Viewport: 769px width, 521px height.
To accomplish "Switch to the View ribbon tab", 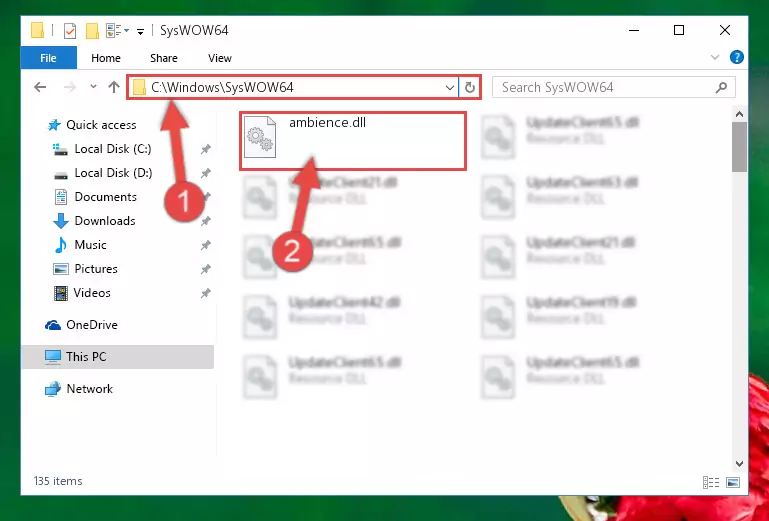I will [x=220, y=58].
